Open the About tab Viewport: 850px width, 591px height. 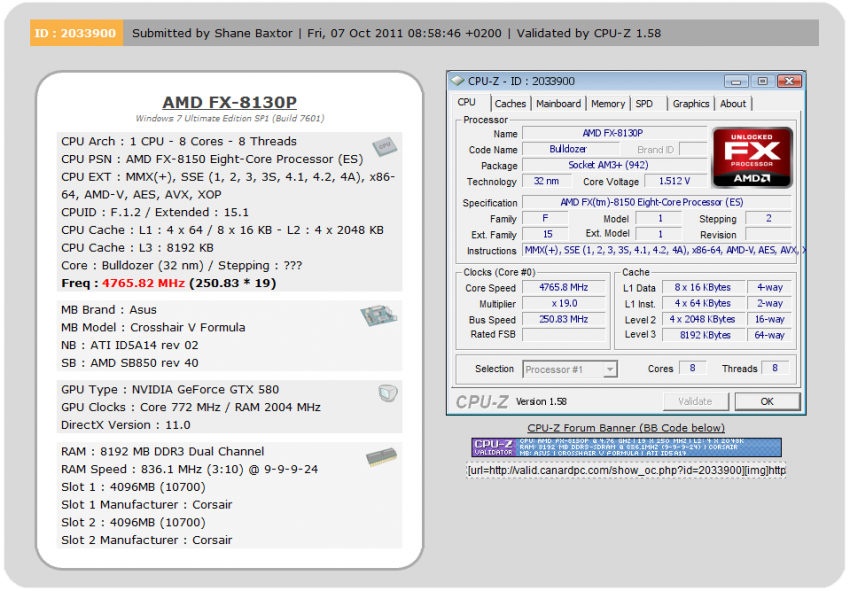[733, 103]
